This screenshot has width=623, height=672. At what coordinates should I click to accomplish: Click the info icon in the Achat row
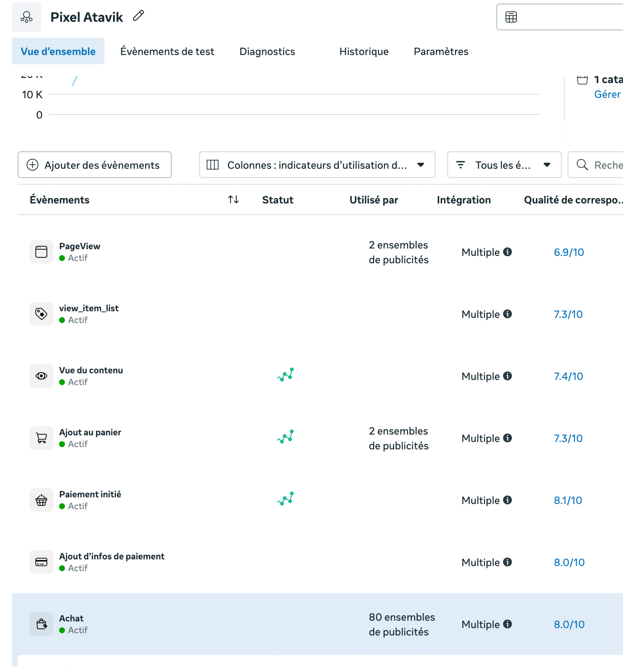tap(508, 624)
